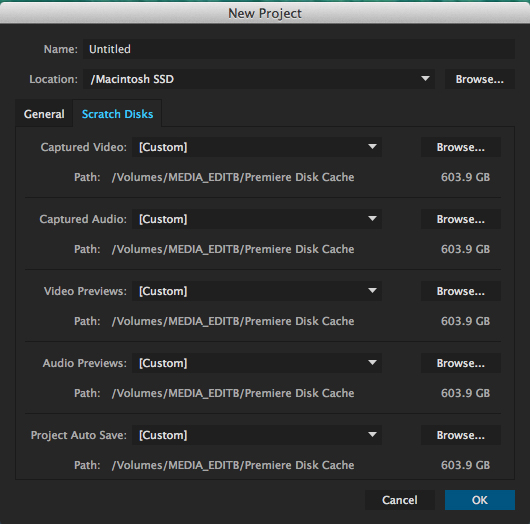Select the Scratch Disks tab

117,114
